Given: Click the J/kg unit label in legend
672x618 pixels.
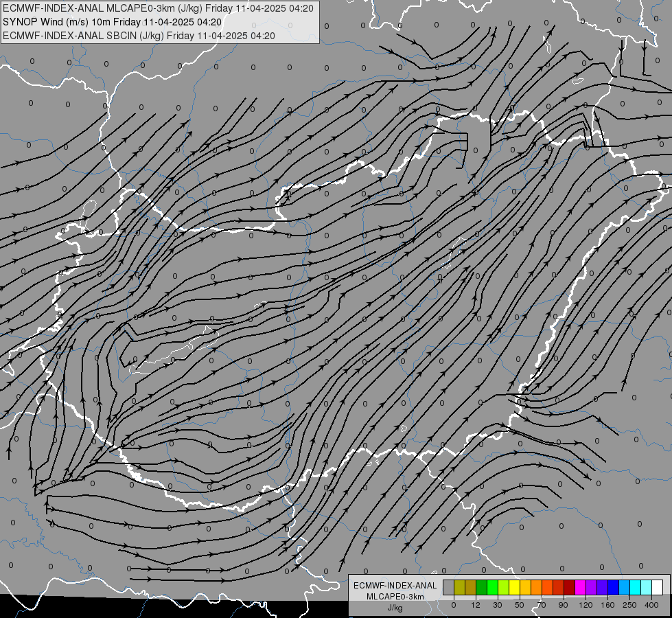Looking at the screenshot, I should click(395, 607).
